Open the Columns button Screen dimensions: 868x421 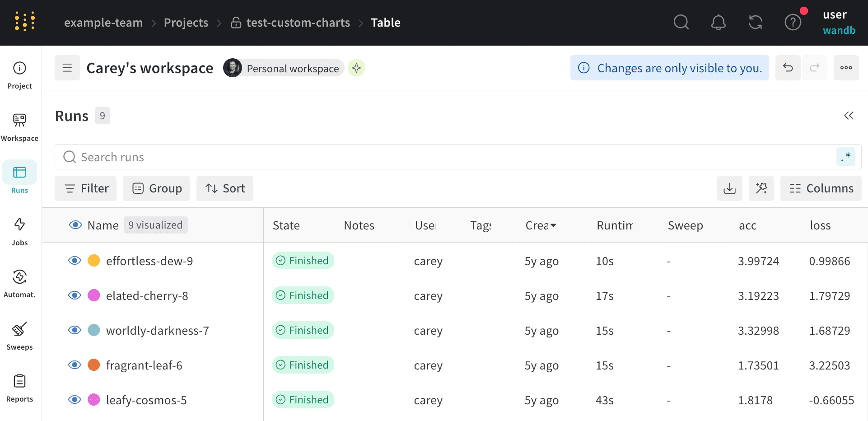click(x=821, y=188)
